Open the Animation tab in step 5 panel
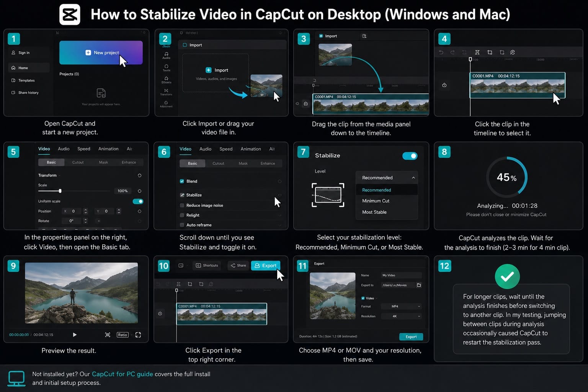The image size is (588, 392). coord(108,149)
